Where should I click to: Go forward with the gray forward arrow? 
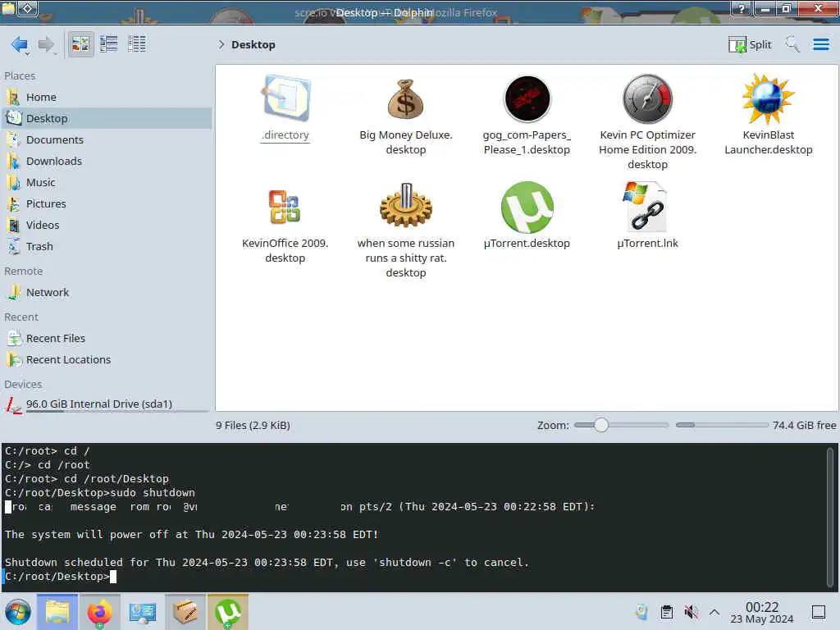tap(47, 44)
